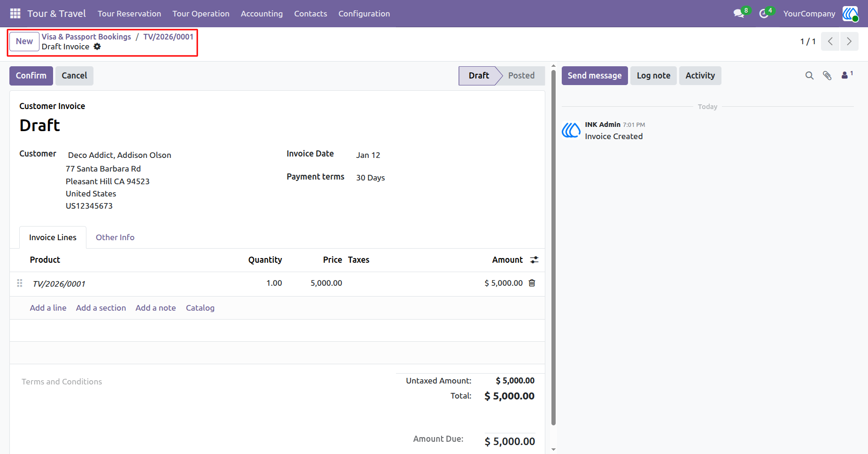Viewport: 868px width, 454px height.
Task: Click Add a note link
Action: tap(155, 308)
